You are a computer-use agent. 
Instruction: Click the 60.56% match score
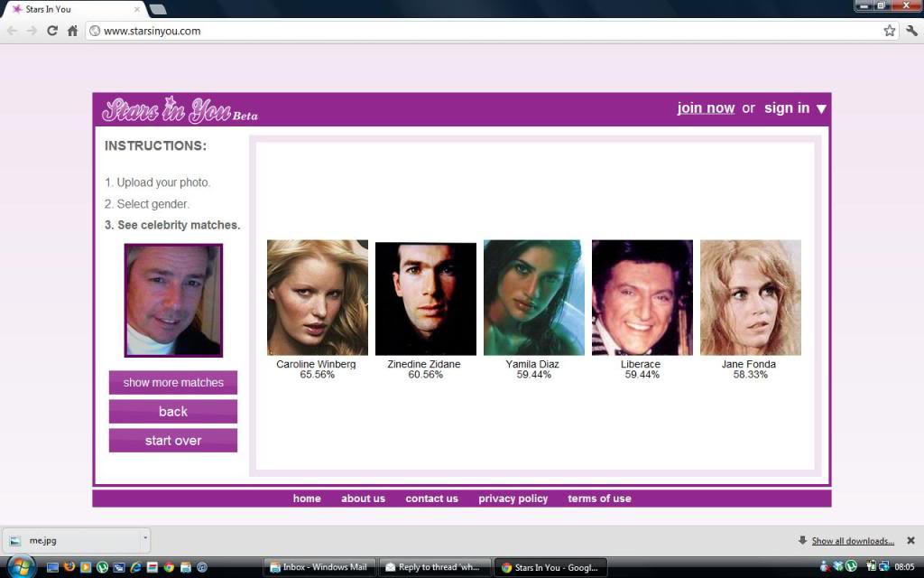click(x=426, y=375)
